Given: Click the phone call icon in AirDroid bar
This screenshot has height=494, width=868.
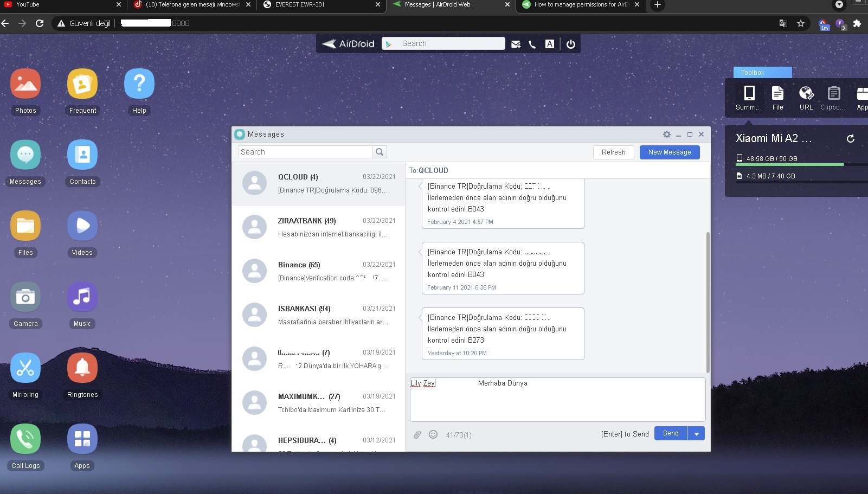Looking at the screenshot, I should [532, 44].
